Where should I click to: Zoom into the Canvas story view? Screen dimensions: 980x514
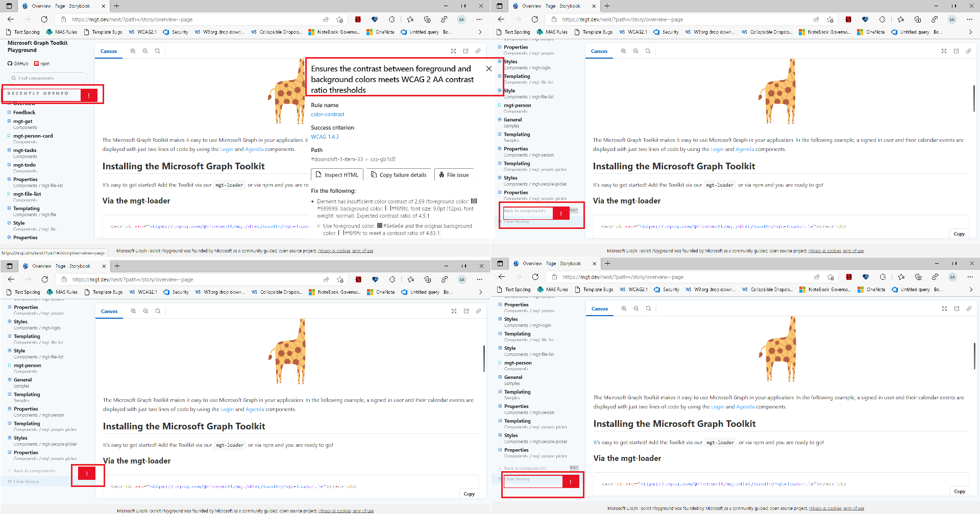(x=133, y=51)
